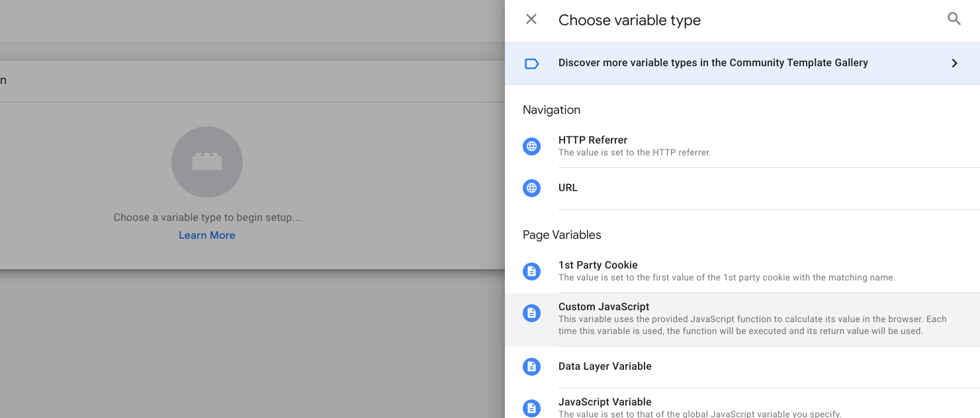Choose Custom JavaScript variable type
Viewport: 980px width, 418px height.
tap(742, 319)
